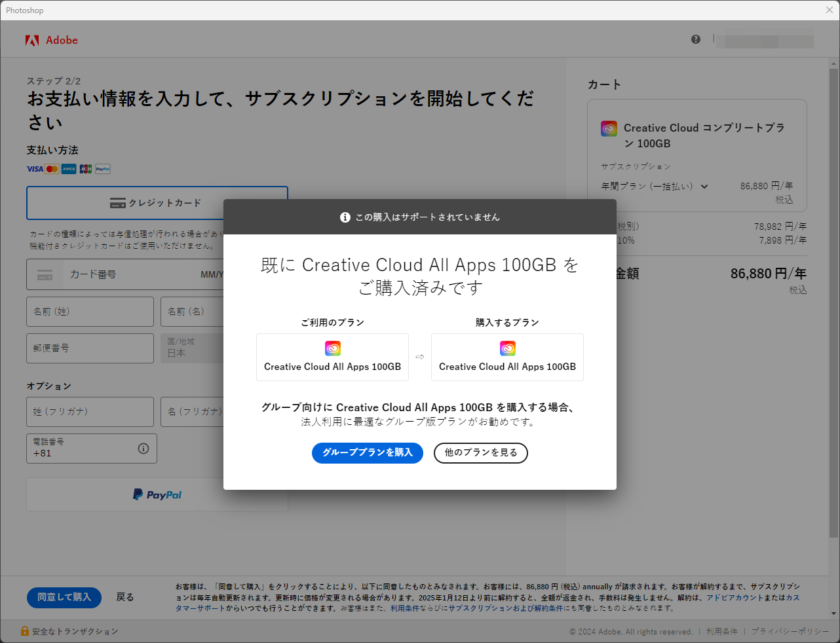This screenshot has height=643, width=840.
Task: Click 同意して購入 button
Action: [x=64, y=597]
